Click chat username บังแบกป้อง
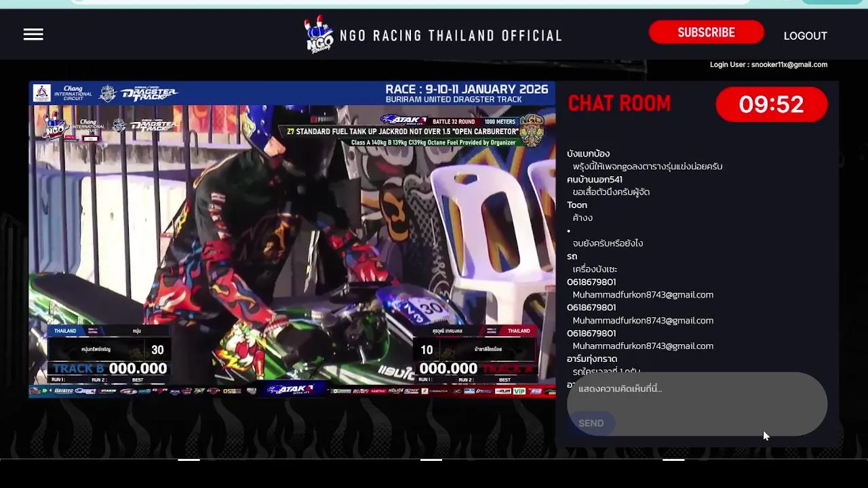This screenshot has width=868, height=488. (588, 154)
